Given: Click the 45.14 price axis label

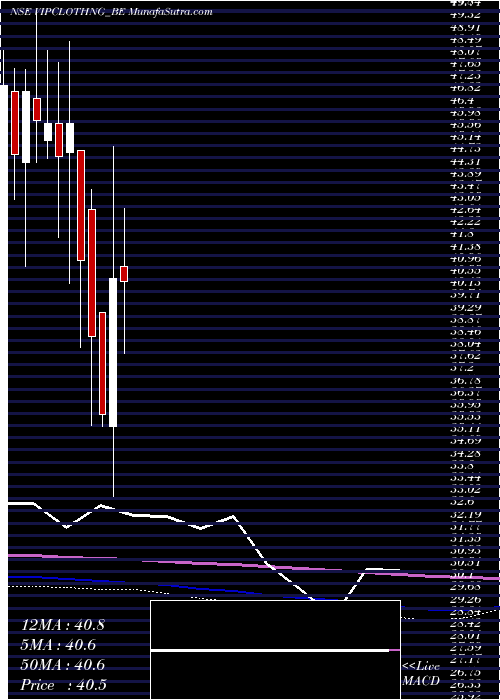Looking at the screenshot, I should 466,138.
